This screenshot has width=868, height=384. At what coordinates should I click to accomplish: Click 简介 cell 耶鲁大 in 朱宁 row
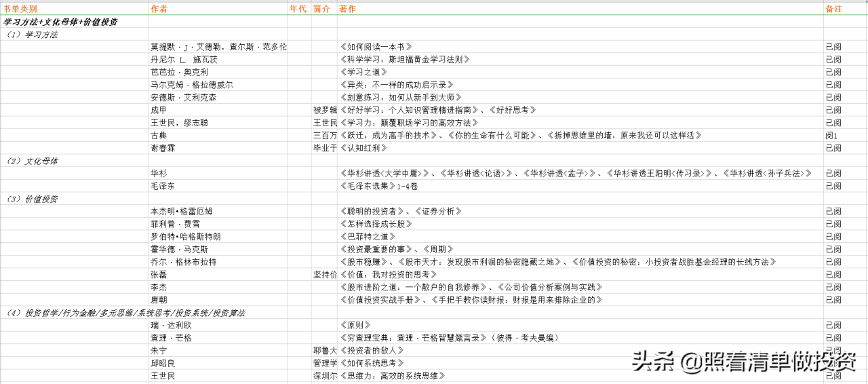324,351
